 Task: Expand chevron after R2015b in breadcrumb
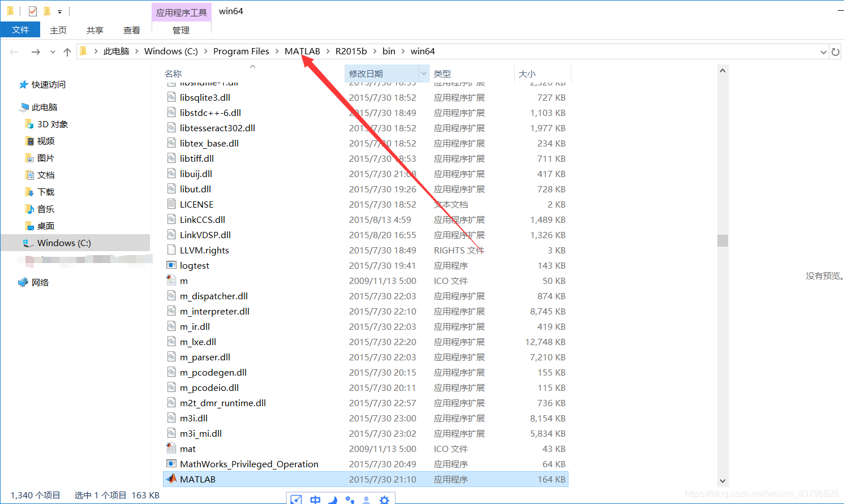coord(374,51)
